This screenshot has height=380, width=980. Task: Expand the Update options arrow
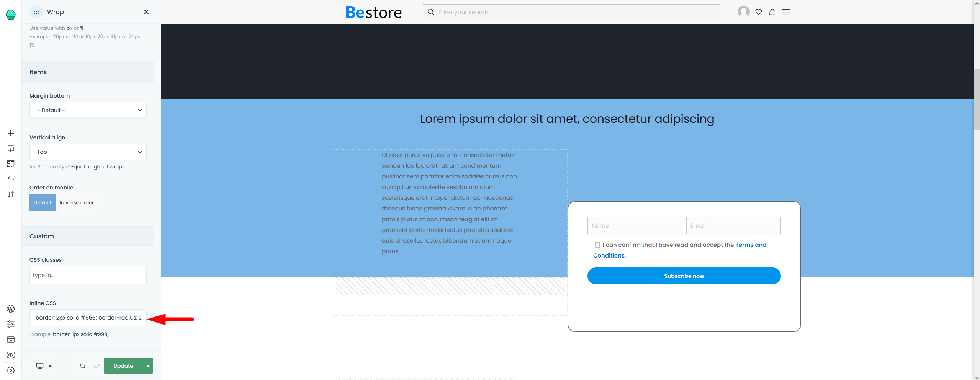click(148, 366)
